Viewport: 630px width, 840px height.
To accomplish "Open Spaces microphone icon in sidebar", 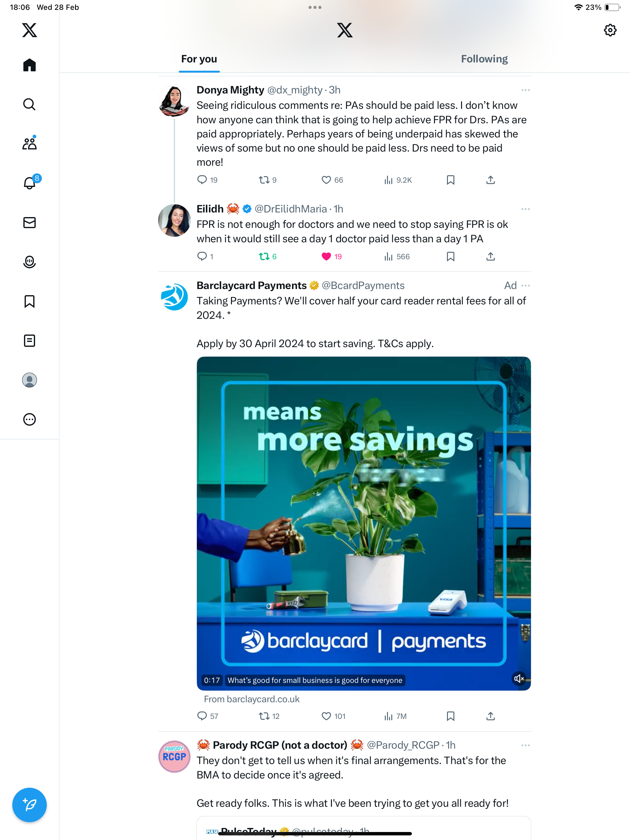I will [29, 262].
